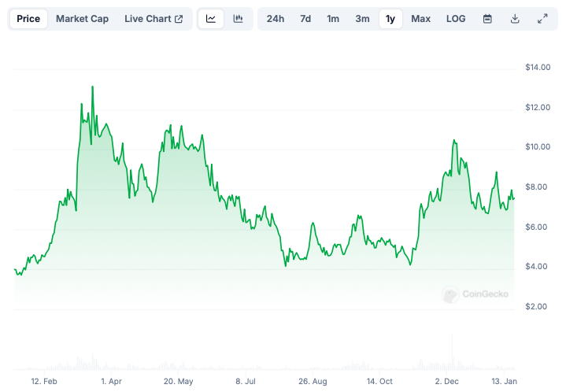Switch to line chart view
Screen dimensions: 566x392
pos(210,19)
